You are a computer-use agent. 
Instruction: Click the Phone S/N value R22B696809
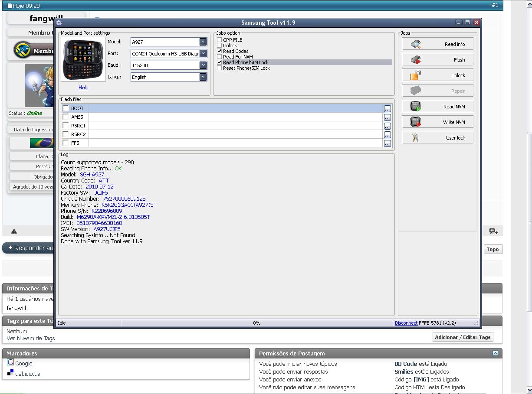(107, 211)
